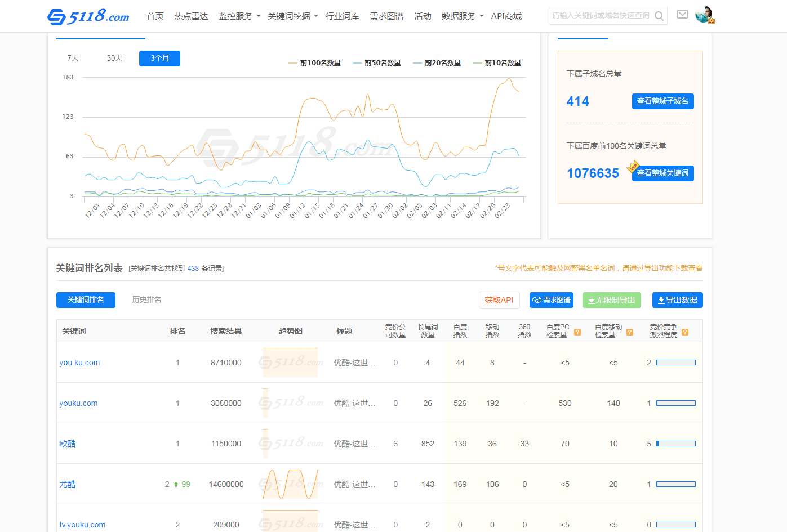The width and height of the screenshot is (787, 532).
Task: Expand the 监控服务 dropdown menu
Action: 239,16
